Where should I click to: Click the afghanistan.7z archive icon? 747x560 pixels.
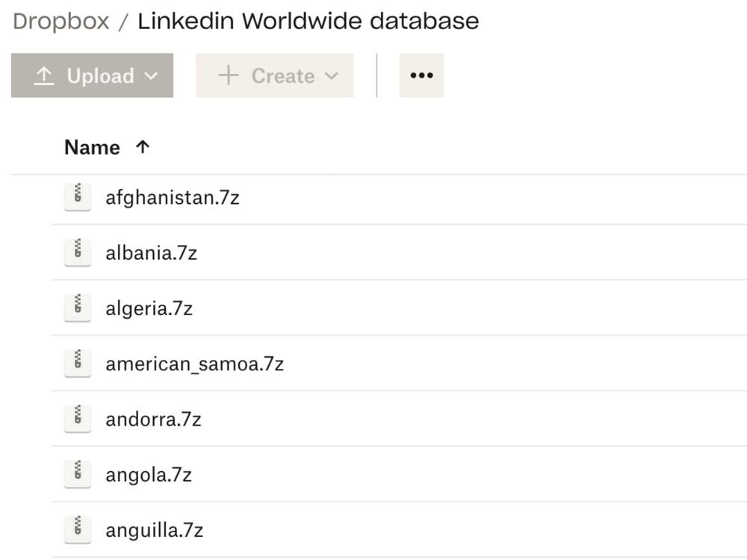click(78, 196)
